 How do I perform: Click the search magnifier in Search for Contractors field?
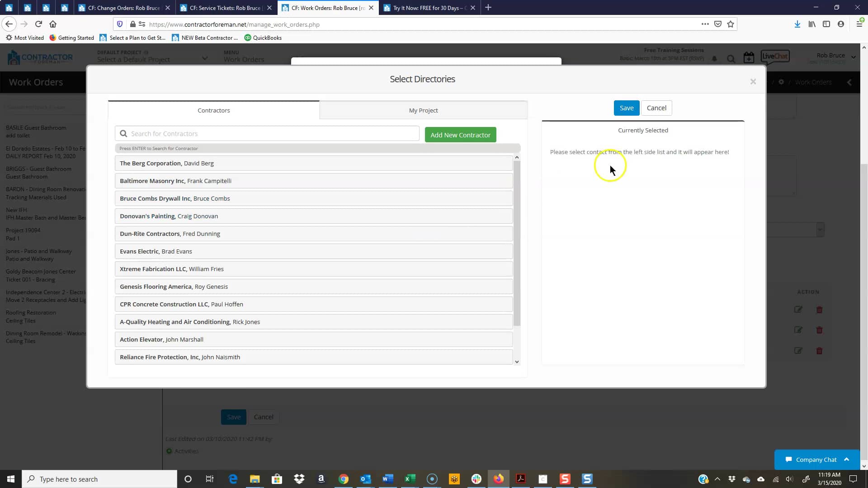123,133
